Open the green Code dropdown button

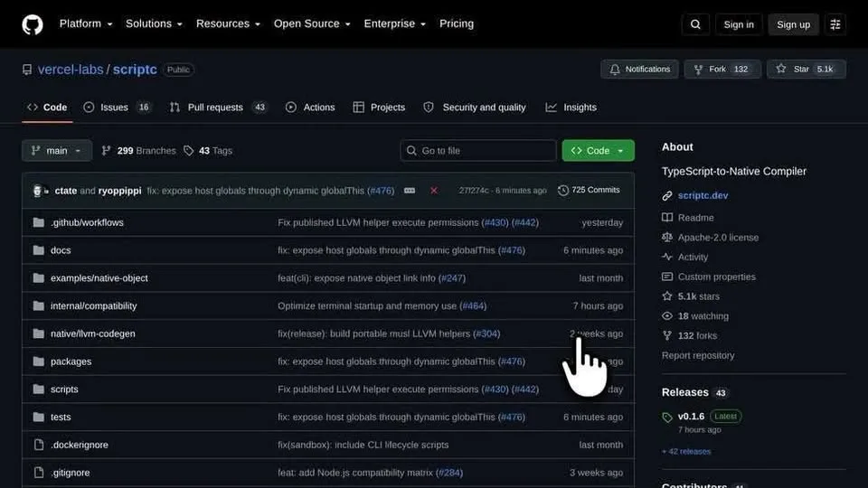[598, 151]
